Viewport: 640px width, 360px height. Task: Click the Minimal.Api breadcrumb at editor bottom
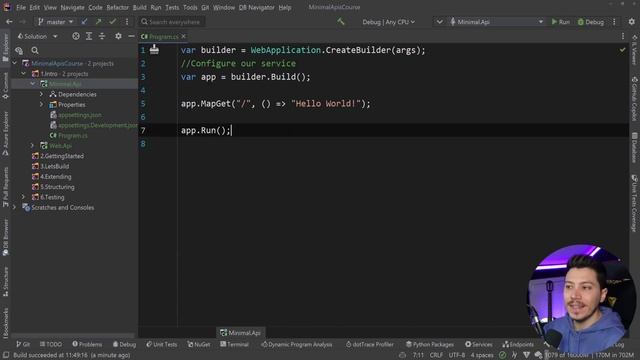(240, 333)
